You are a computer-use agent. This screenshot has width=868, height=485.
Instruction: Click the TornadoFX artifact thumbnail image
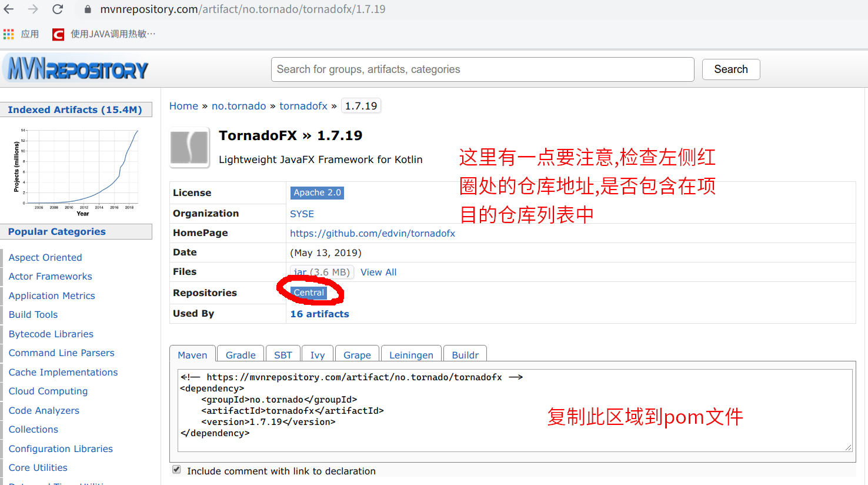(189, 147)
